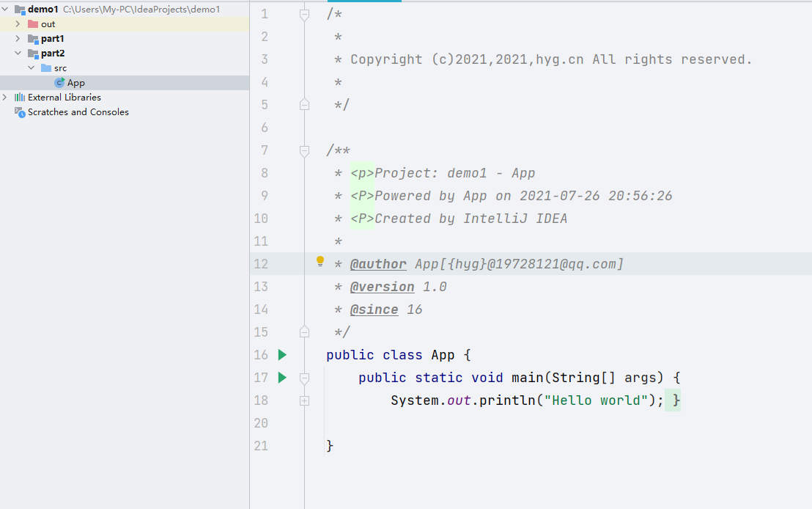Click the project path C:\Users\My-PC\IdeaProjects\demo1
Viewport: 812px width, 509px height.
141,10
